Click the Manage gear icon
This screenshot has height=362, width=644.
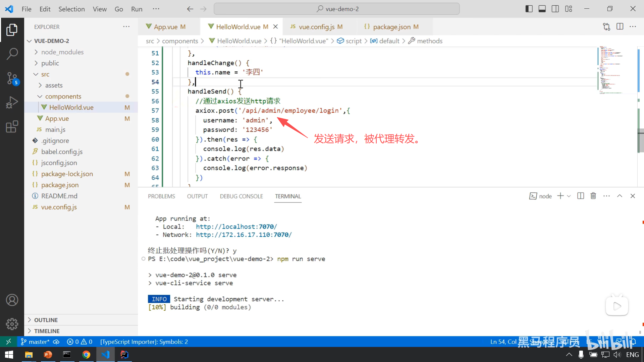click(x=12, y=324)
